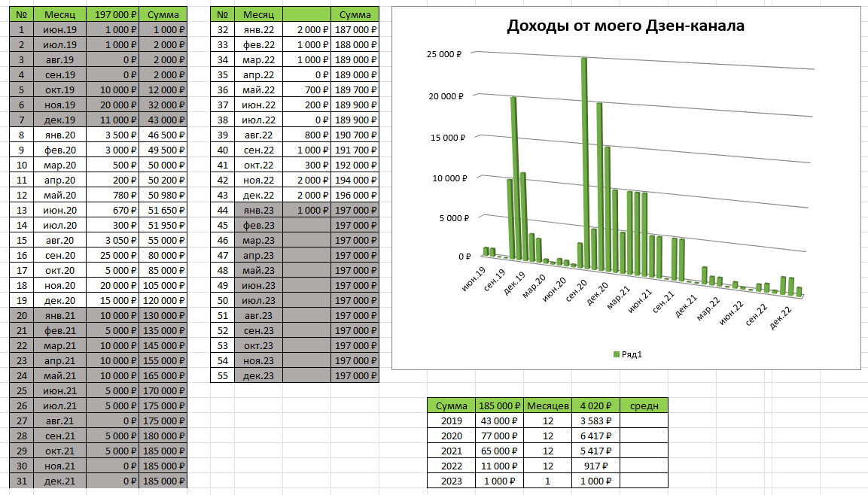This screenshot has width=868, height=495.
Task: Select the '2019' year cell in summary
Action: 451,421
